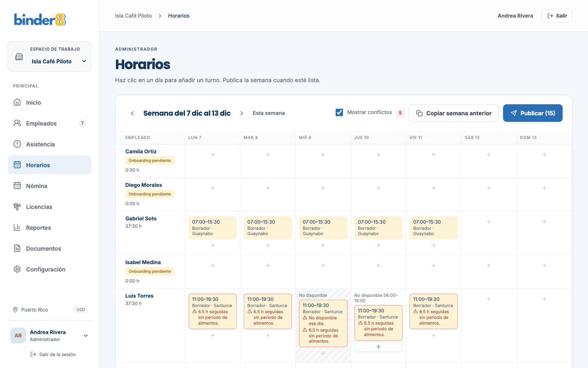Open Configuración in the sidebar
The height and width of the screenshot is (368, 588).
tap(49, 269)
